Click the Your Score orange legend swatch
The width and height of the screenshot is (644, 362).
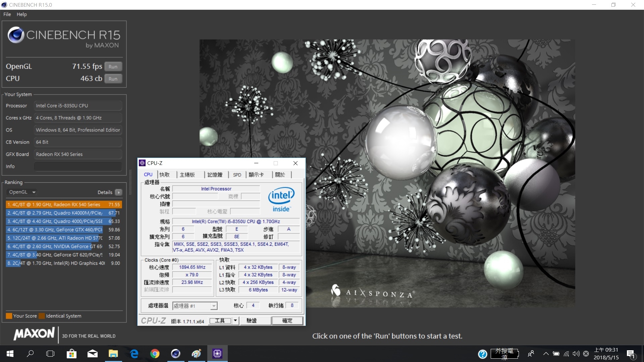[9, 316]
